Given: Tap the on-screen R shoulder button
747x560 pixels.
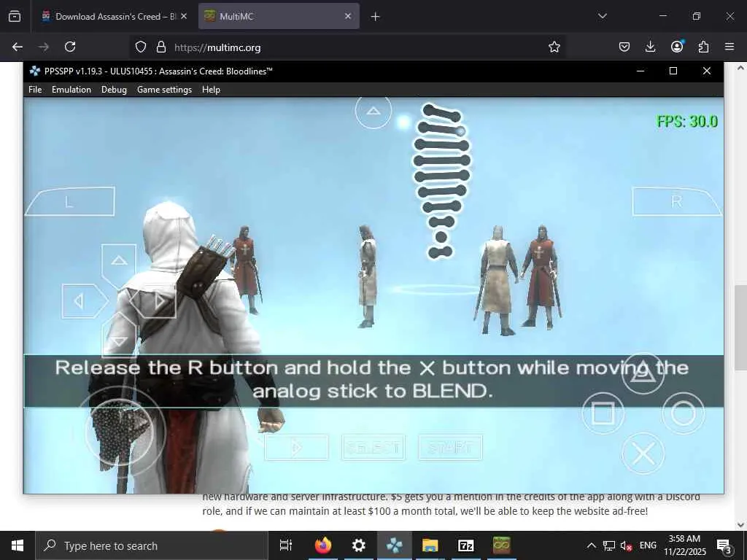Looking at the screenshot, I should tap(676, 201).
